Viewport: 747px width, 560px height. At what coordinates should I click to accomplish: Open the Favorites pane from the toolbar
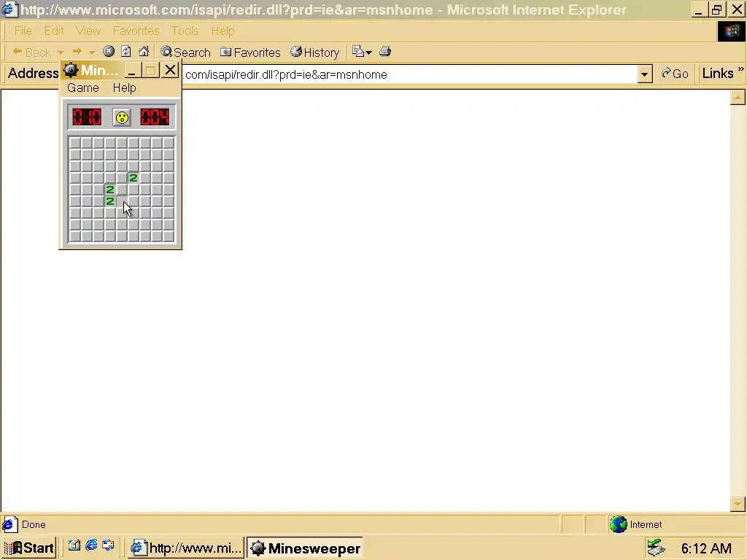251,52
